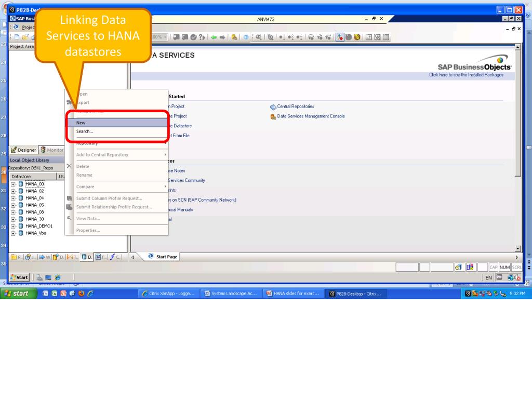Switch to the Projects library tab

[x=17, y=257]
